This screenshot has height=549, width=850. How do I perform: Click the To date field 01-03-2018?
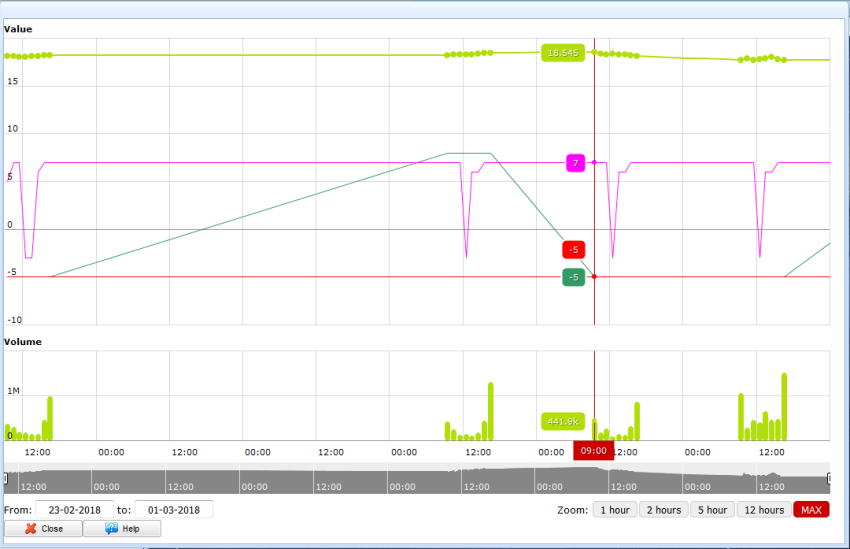173,510
